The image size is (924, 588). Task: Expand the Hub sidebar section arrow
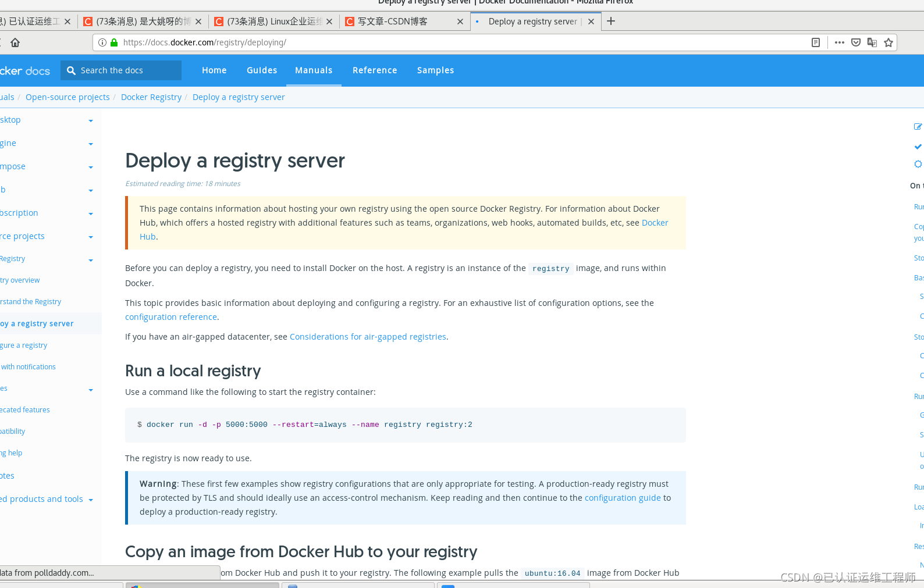91,191
